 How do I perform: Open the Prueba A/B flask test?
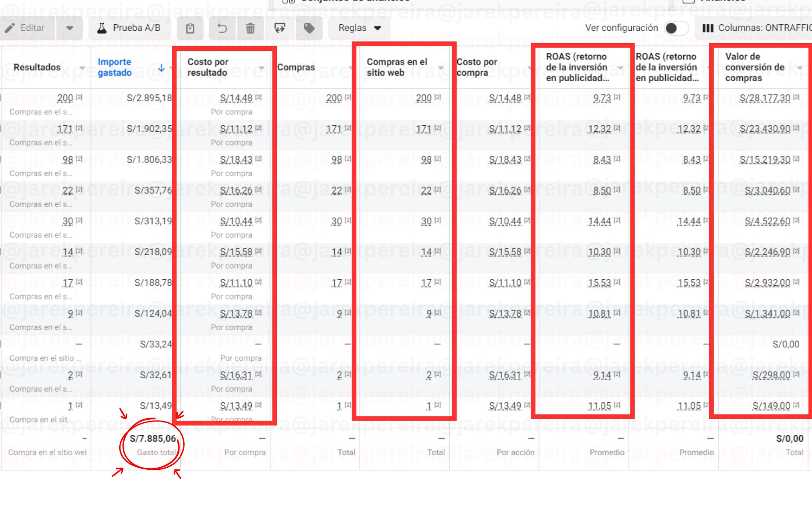[x=130, y=28]
